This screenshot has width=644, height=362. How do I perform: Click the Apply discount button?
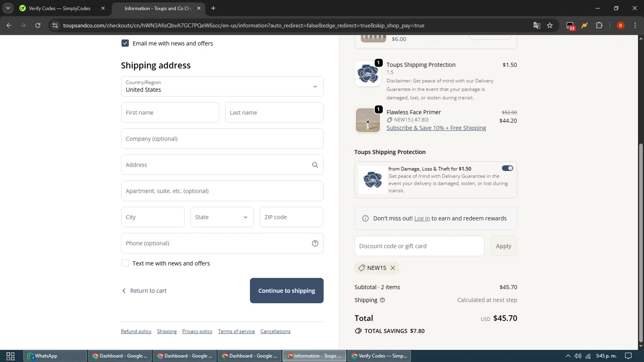[504, 246]
